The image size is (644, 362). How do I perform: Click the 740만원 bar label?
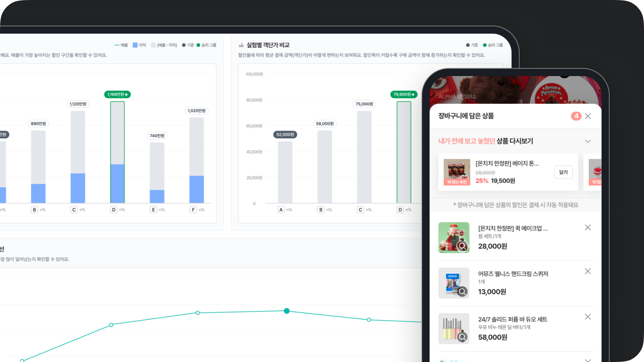157,136
